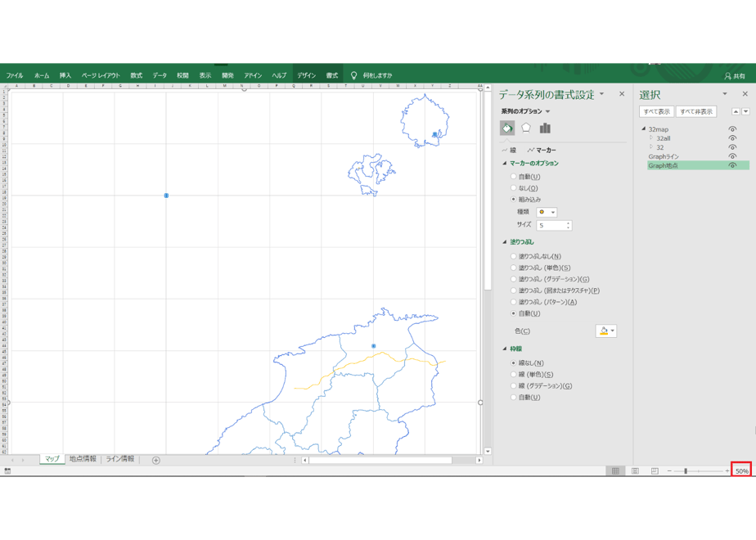
Task: Switch to the 地点情報 sheet tab
Action: (83, 459)
